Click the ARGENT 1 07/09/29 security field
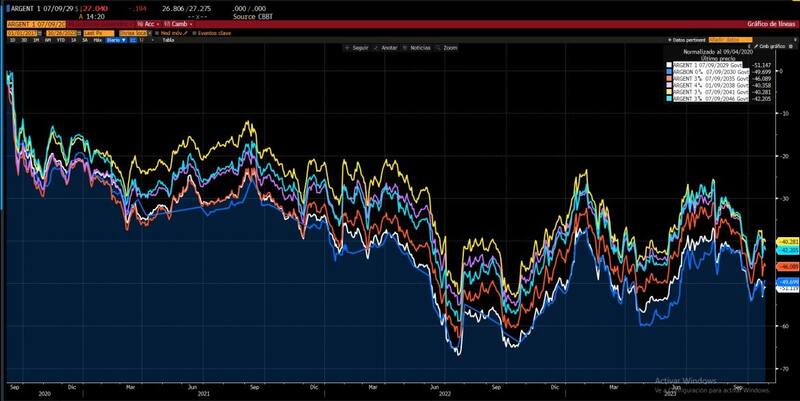Viewport: 800px width, 401px height. [x=35, y=22]
